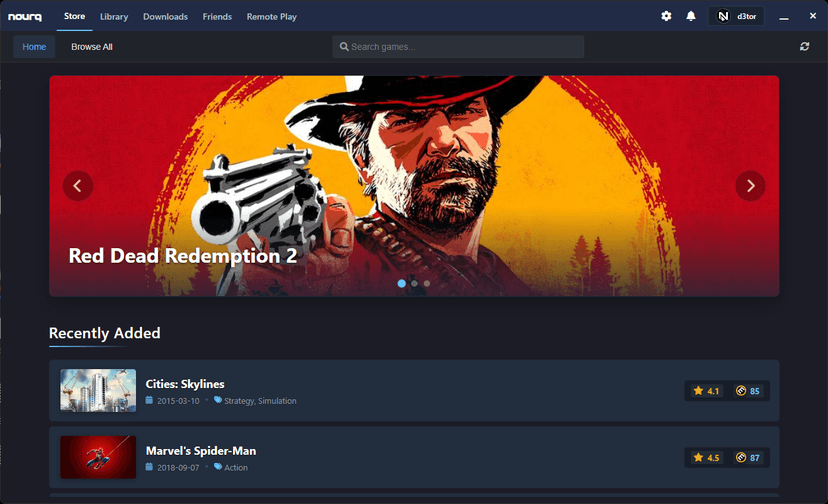Click the Recently Added heading
This screenshot has height=504, width=828.
coord(105,333)
